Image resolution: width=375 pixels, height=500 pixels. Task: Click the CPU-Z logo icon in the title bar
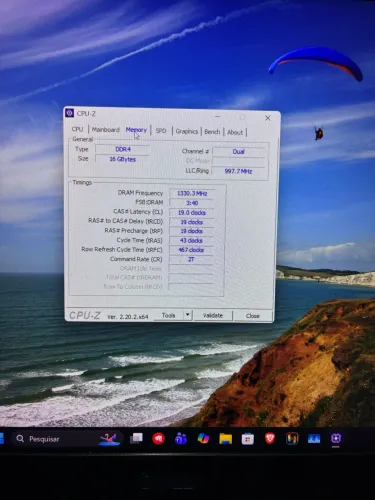click(x=69, y=113)
